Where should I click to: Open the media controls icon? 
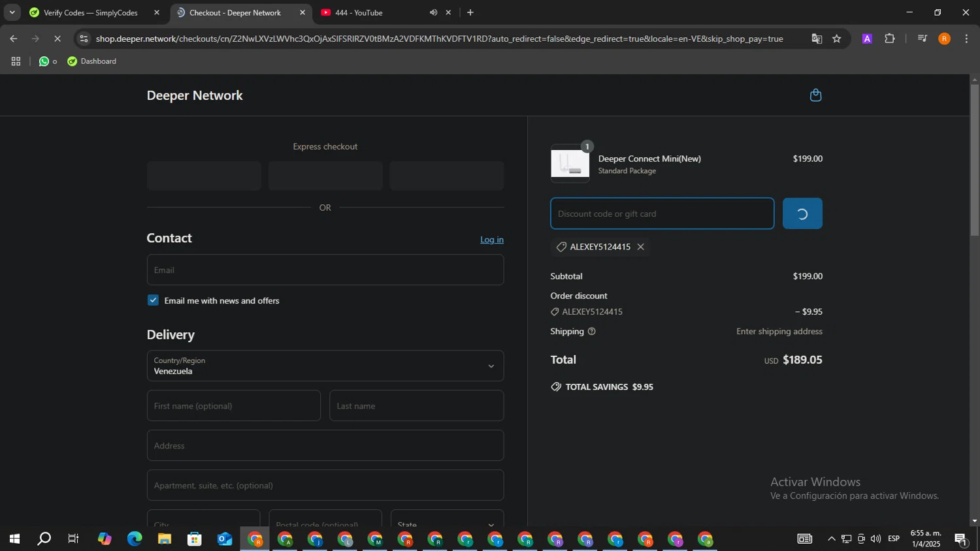point(923,39)
